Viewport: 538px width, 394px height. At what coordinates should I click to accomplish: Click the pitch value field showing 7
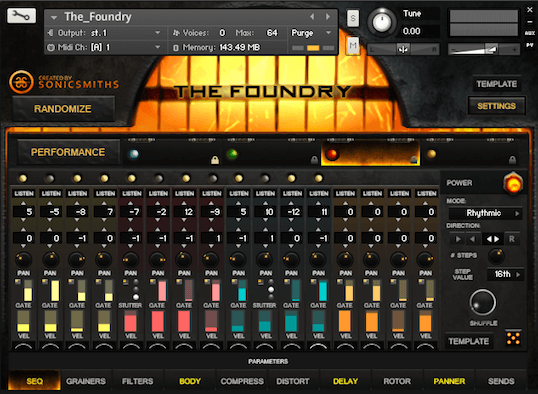tap(104, 212)
